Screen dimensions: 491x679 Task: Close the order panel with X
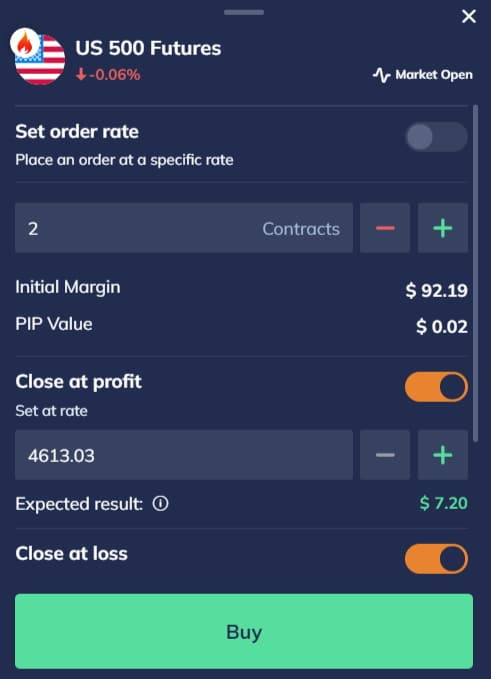[x=469, y=16]
